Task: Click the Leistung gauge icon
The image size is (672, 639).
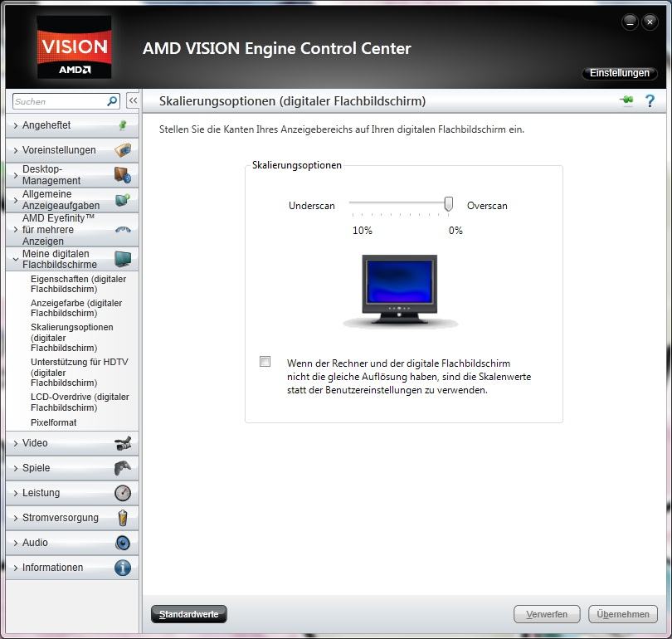Action: [x=123, y=493]
